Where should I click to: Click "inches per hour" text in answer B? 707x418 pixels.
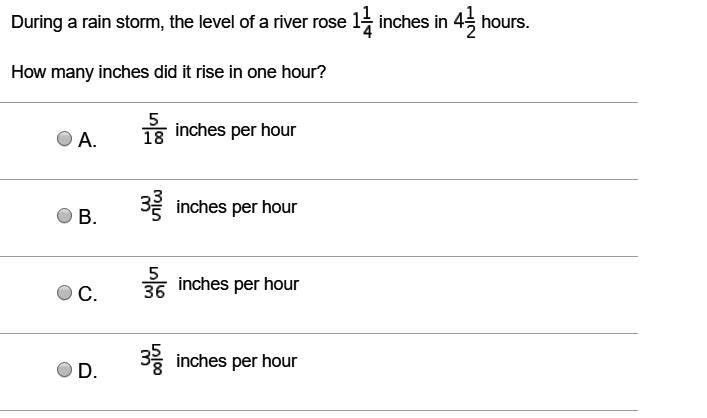(x=237, y=207)
